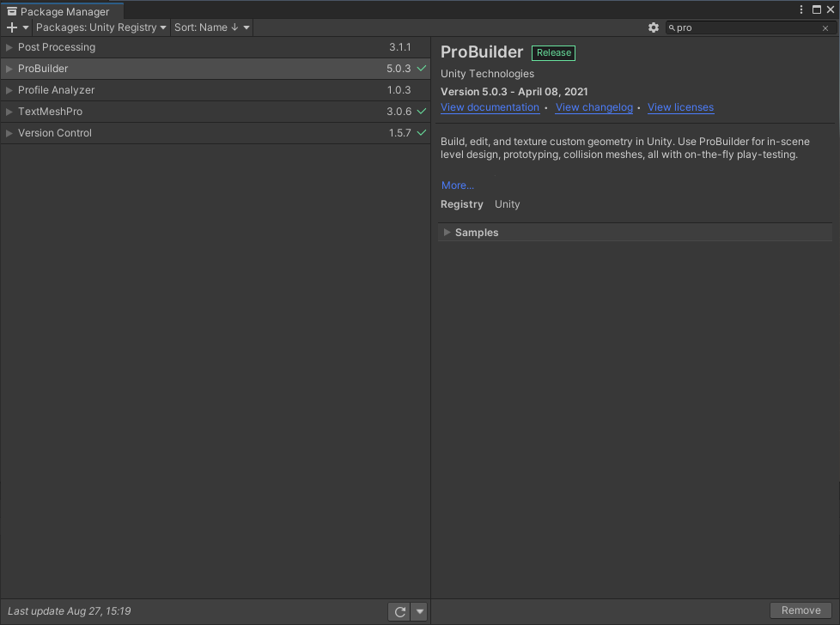
Task: Open the View documentation link
Action: point(490,107)
